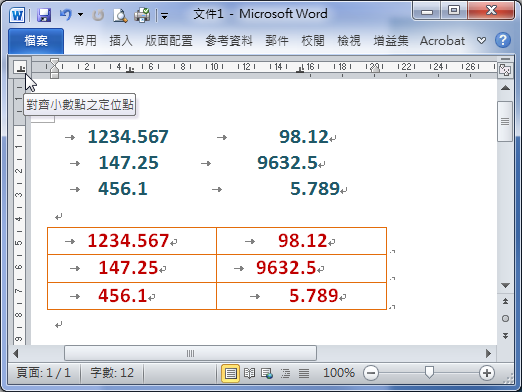Click the vertical scrollbar thumb
The width and height of the screenshot is (522, 392).
pos(505,121)
